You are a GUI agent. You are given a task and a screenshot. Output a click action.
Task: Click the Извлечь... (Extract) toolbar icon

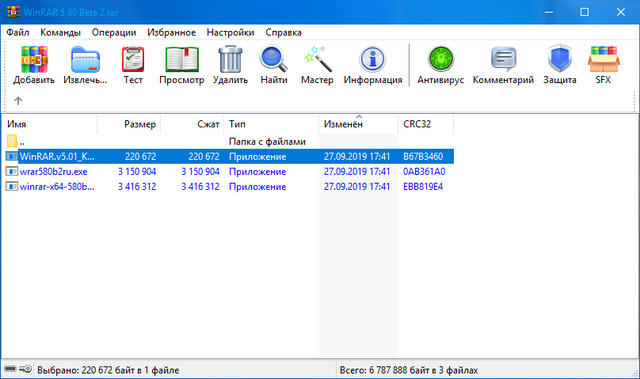(85, 60)
